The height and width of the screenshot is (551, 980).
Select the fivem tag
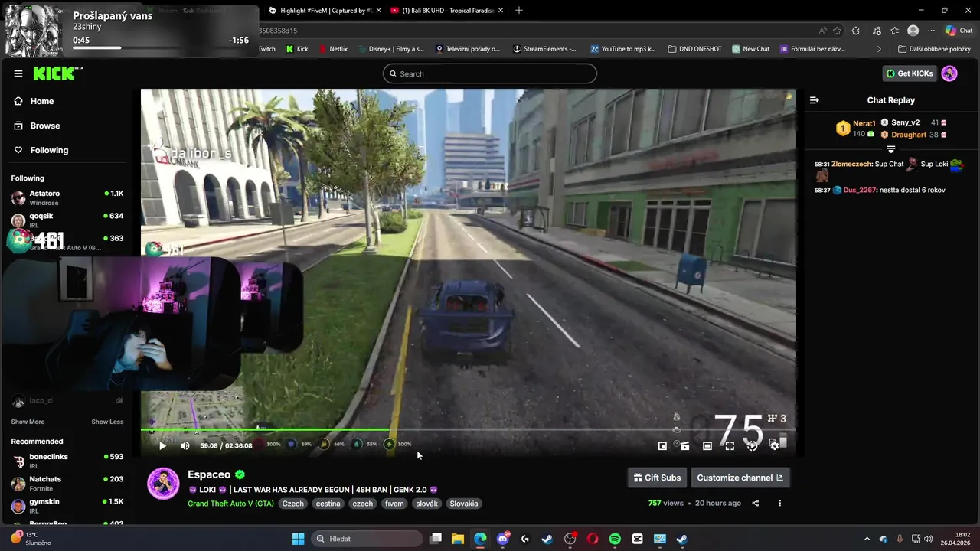[x=394, y=504]
